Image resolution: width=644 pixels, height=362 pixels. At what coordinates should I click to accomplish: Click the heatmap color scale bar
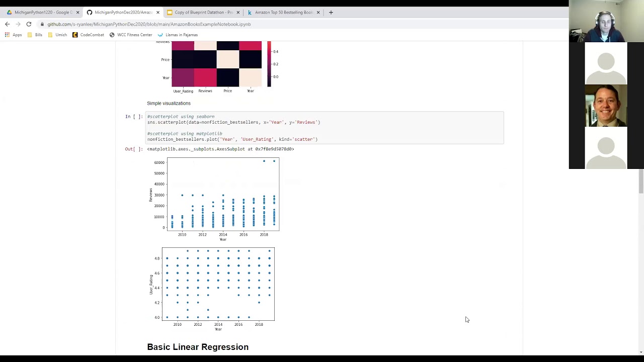[x=269, y=64]
